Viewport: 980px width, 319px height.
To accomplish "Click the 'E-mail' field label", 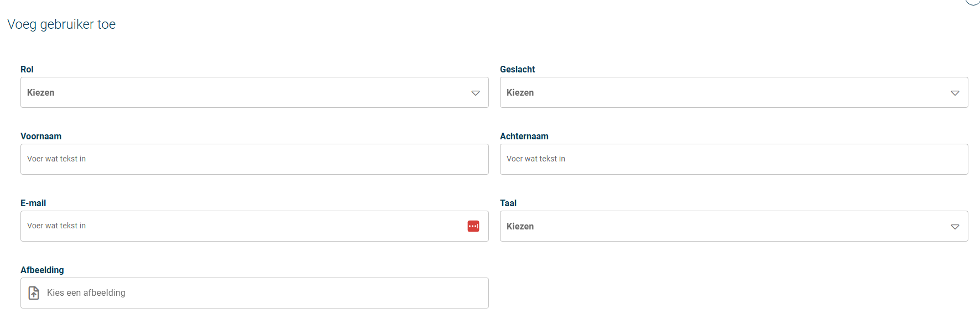I will pos(33,203).
